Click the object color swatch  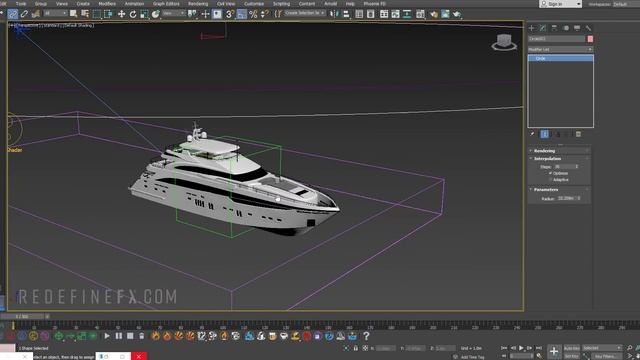[x=590, y=39]
